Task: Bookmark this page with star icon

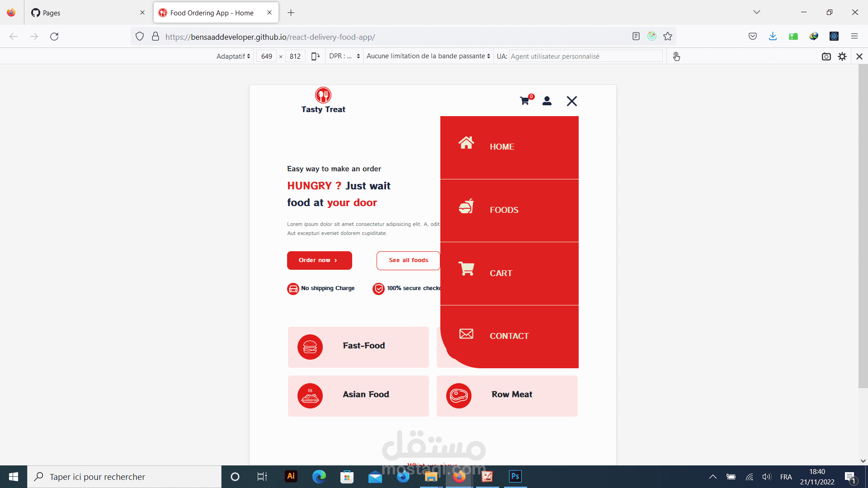Action: 668,37
